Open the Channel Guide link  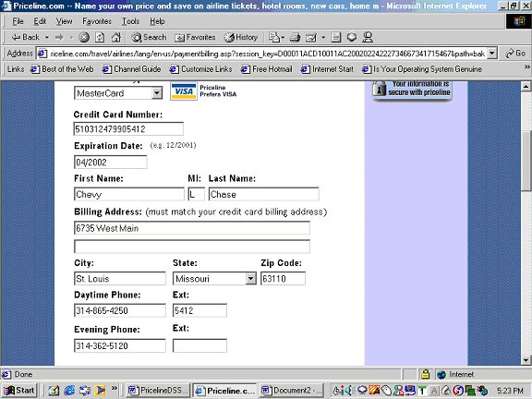click(132, 69)
